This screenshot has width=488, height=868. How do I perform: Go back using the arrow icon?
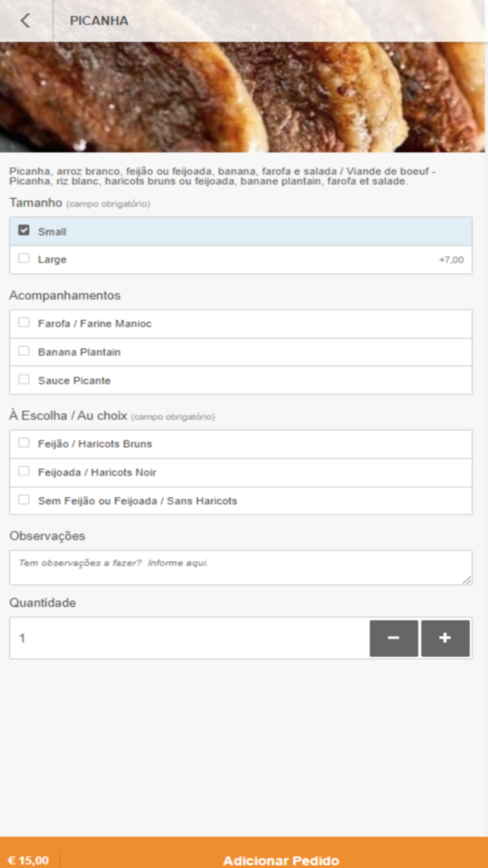(25, 21)
